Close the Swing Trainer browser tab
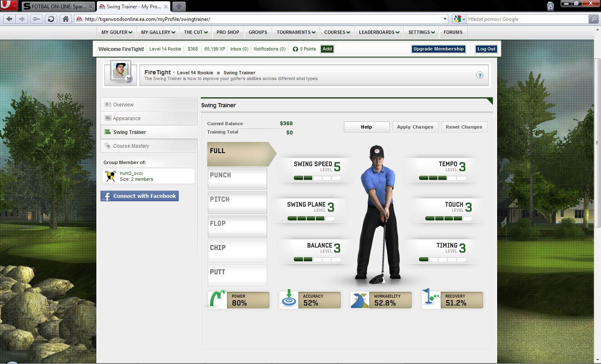 coord(166,7)
